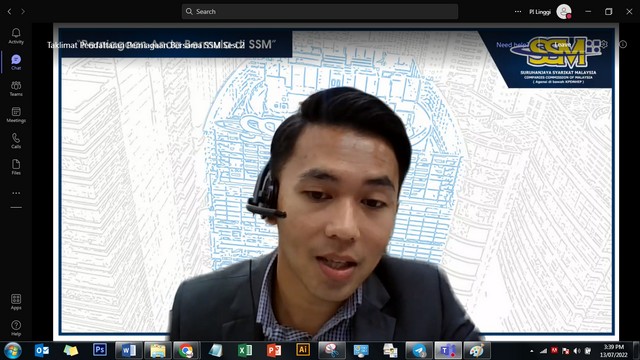640x360 pixels.
Task: Open the PI Linggi profile avatar
Action: click(564, 11)
